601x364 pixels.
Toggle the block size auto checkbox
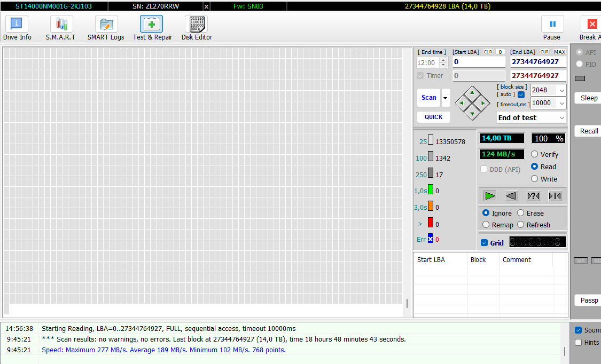pos(521,94)
